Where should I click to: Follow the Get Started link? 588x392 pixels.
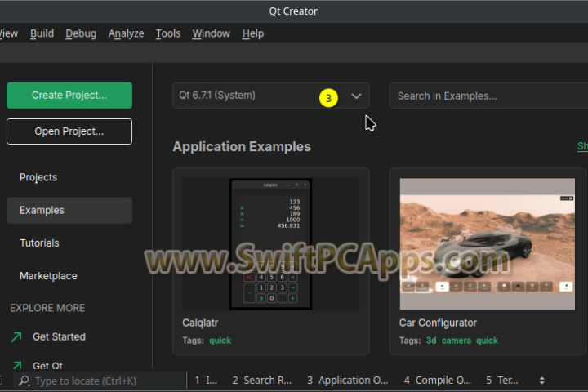pyautogui.click(x=60, y=336)
